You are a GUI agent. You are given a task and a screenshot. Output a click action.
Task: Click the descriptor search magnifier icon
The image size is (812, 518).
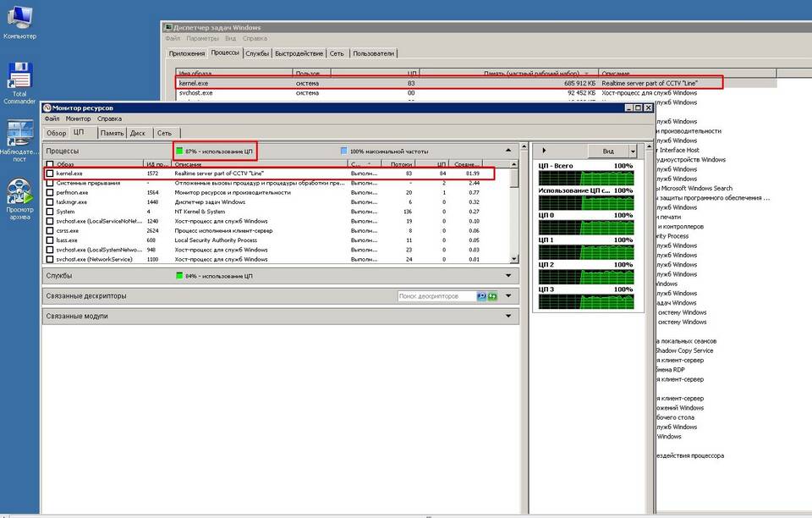(481, 296)
